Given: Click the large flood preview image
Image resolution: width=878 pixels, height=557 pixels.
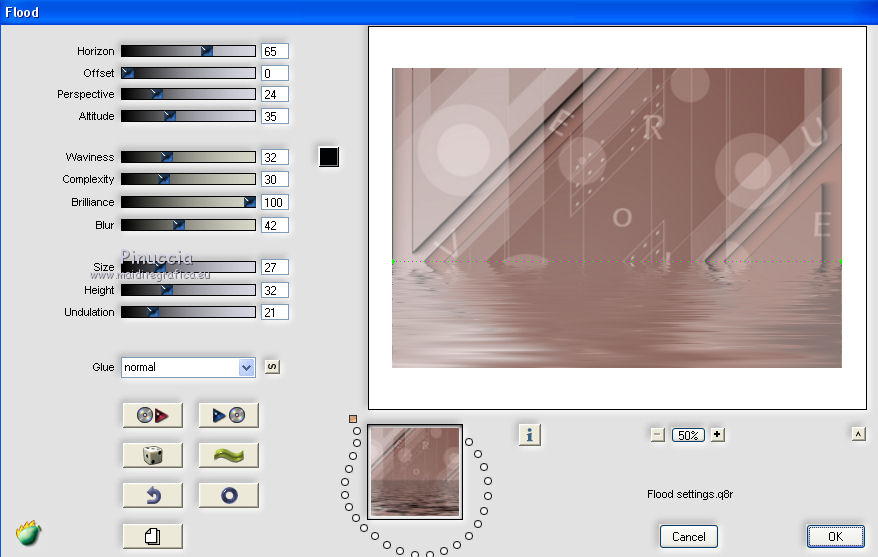Looking at the screenshot, I should coord(617,218).
